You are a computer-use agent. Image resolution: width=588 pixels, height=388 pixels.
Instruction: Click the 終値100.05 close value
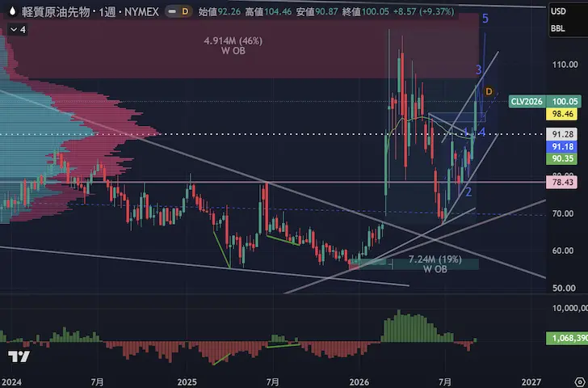click(365, 11)
